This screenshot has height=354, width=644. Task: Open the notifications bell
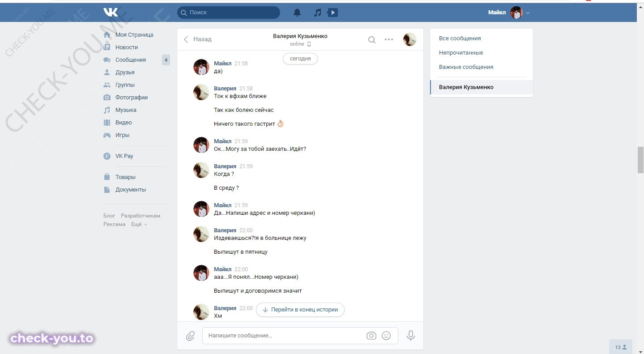[297, 13]
